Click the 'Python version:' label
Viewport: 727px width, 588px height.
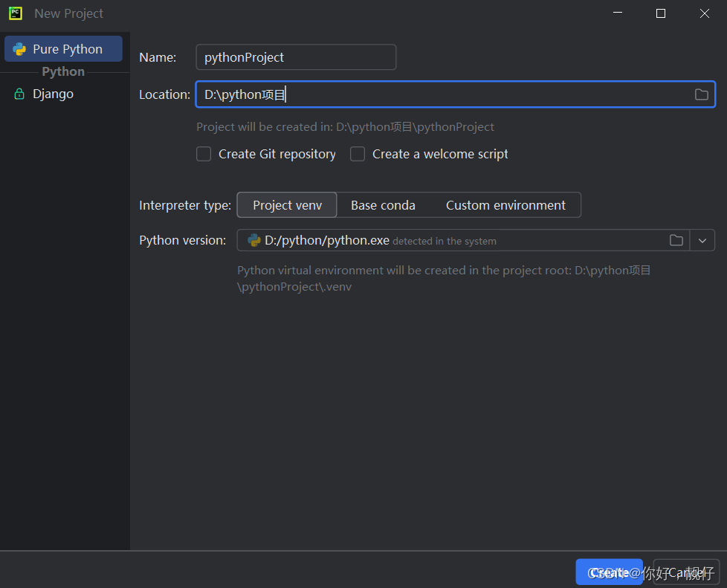[183, 240]
